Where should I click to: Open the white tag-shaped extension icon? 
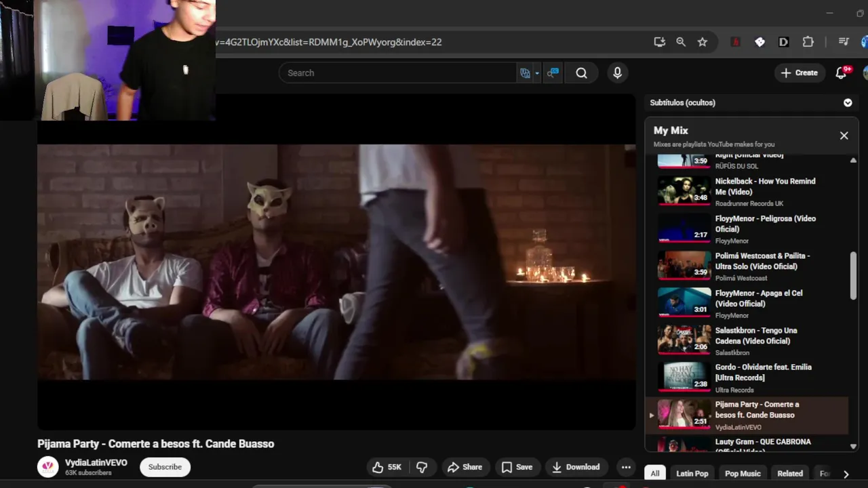pos(759,42)
